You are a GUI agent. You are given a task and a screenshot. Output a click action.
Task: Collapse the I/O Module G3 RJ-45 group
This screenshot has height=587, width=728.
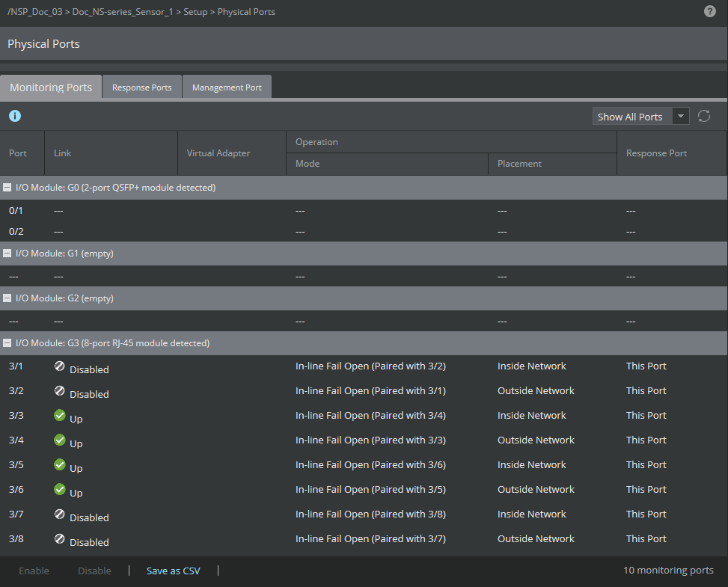(x=7, y=343)
